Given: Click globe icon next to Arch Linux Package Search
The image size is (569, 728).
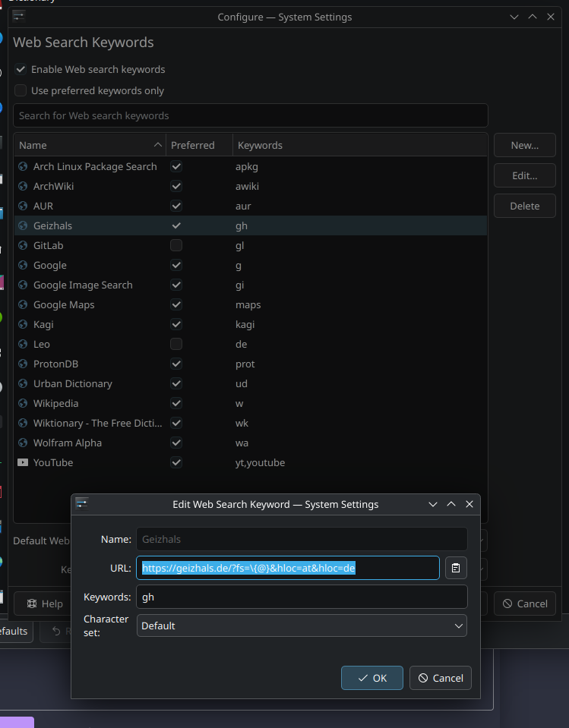Looking at the screenshot, I should coord(23,166).
